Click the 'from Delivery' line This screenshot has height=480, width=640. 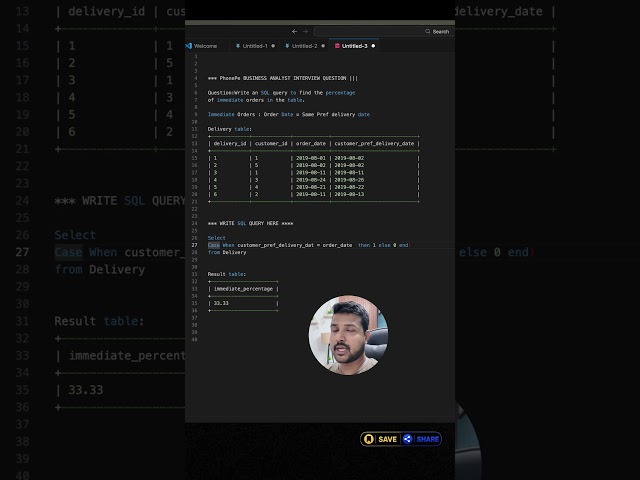tap(227, 252)
